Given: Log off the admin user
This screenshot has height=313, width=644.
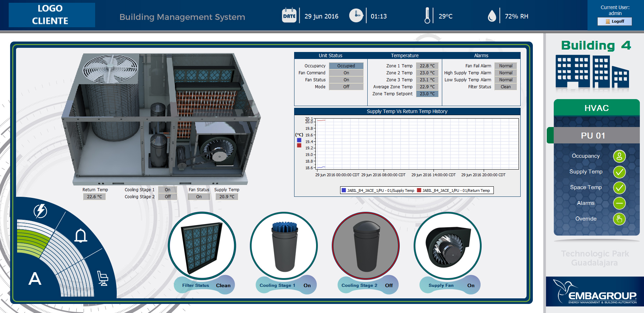Looking at the screenshot, I should 615,21.
